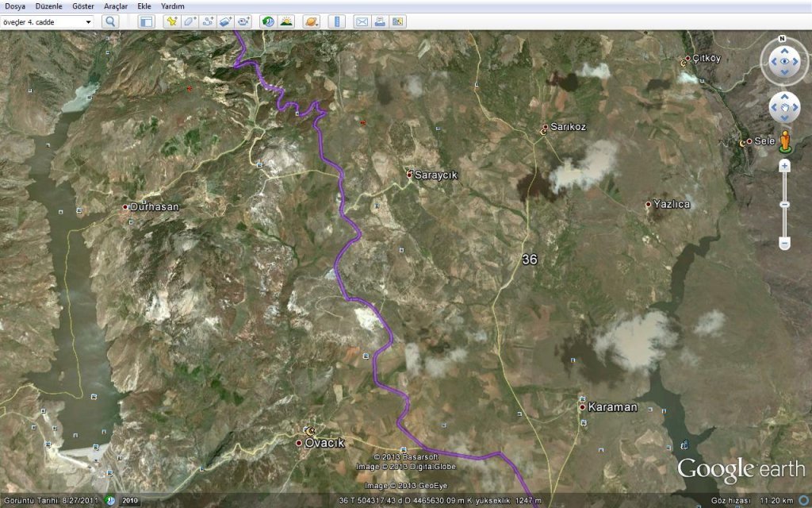Click the zoom slider plus button

point(784,167)
